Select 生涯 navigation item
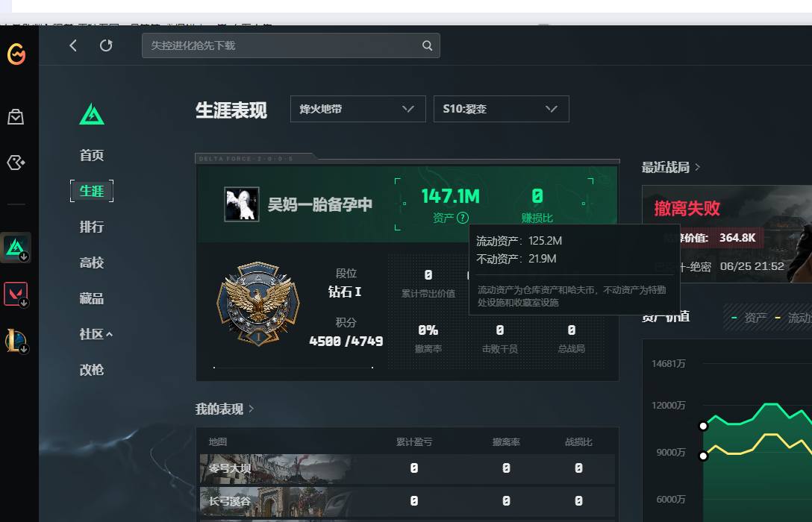The width and height of the screenshot is (812, 522). tap(92, 191)
